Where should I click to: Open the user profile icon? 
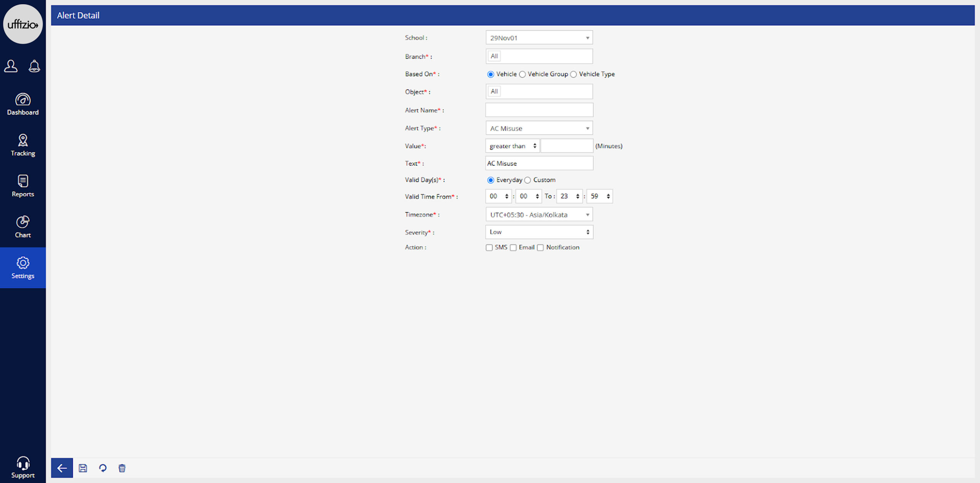(x=11, y=66)
